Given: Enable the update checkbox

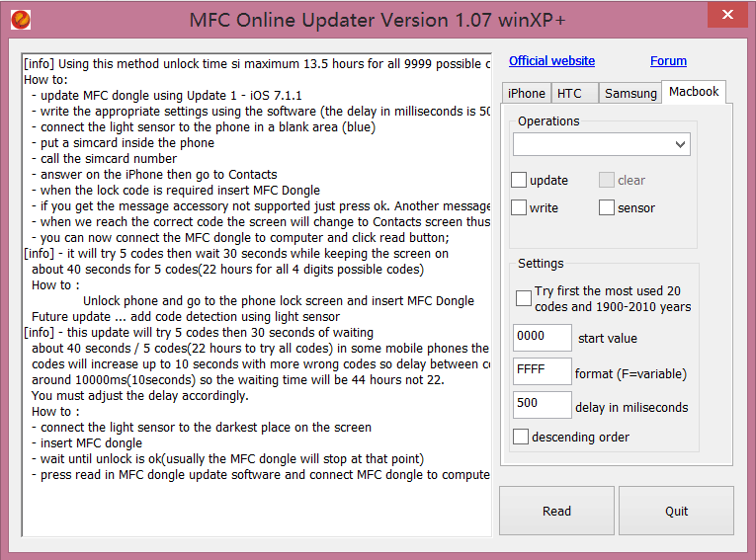Looking at the screenshot, I should pos(520,180).
